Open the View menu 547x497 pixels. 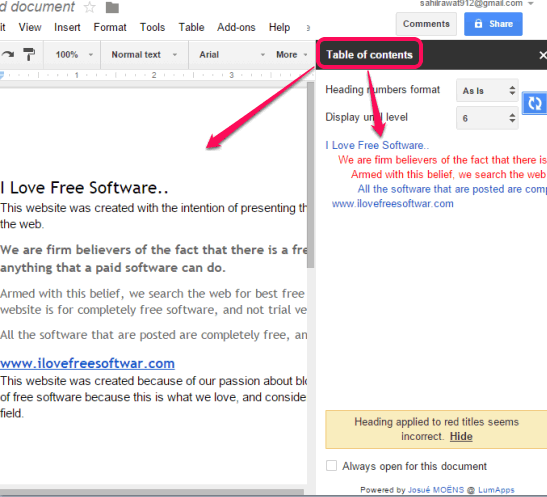pyautogui.click(x=30, y=27)
